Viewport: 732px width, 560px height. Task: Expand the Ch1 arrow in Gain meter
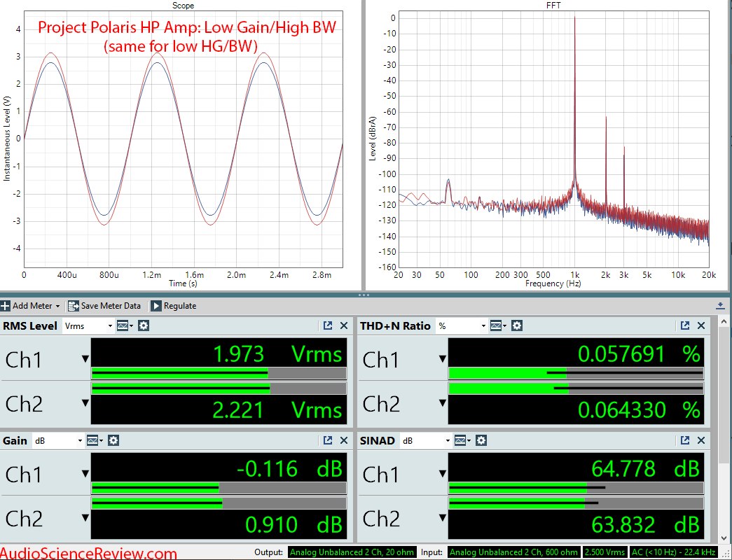pyautogui.click(x=85, y=474)
